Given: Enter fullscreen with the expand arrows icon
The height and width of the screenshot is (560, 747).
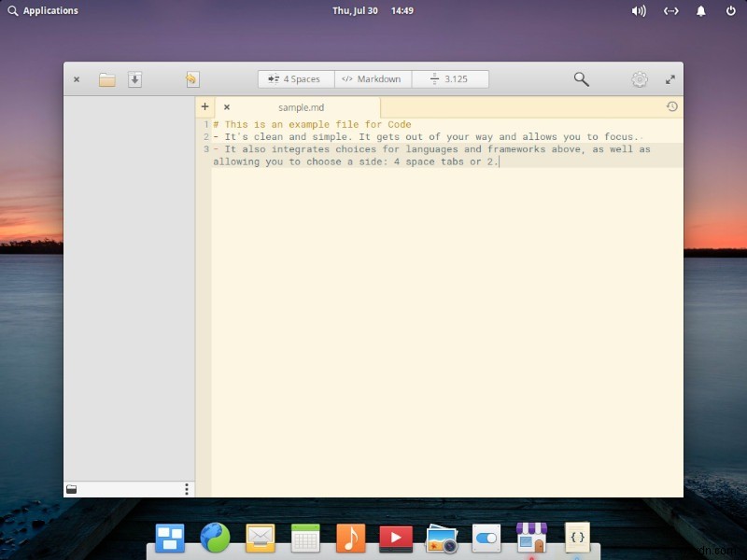Looking at the screenshot, I should (670, 79).
